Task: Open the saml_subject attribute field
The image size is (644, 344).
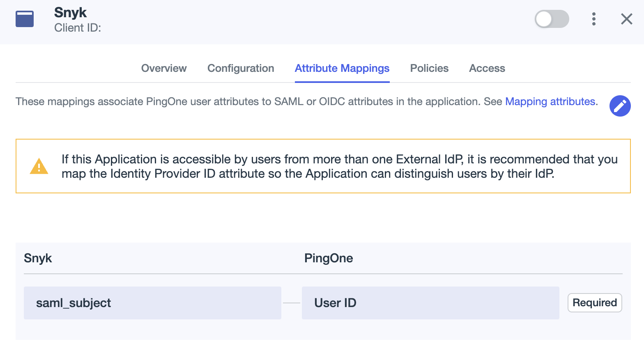Action: (x=152, y=303)
